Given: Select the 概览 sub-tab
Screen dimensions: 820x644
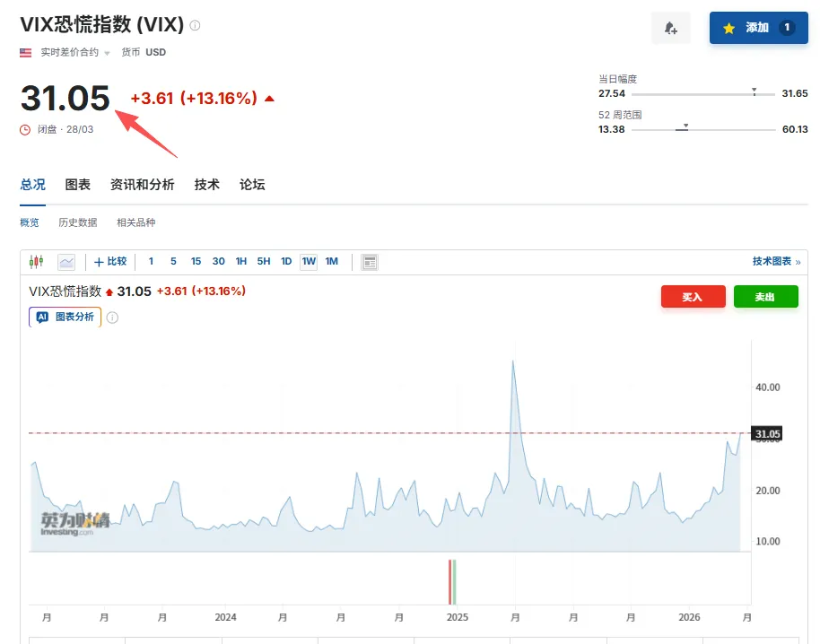Looking at the screenshot, I should coord(30,222).
